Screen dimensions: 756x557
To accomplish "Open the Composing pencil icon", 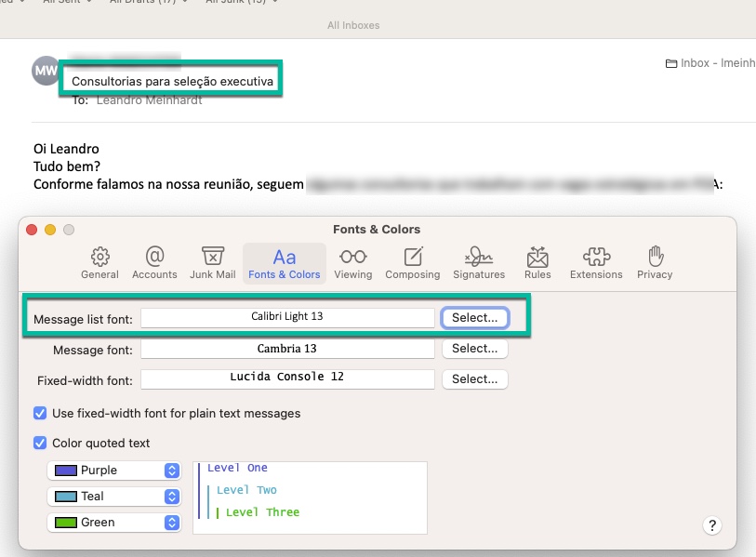I will tap(413, 256).
